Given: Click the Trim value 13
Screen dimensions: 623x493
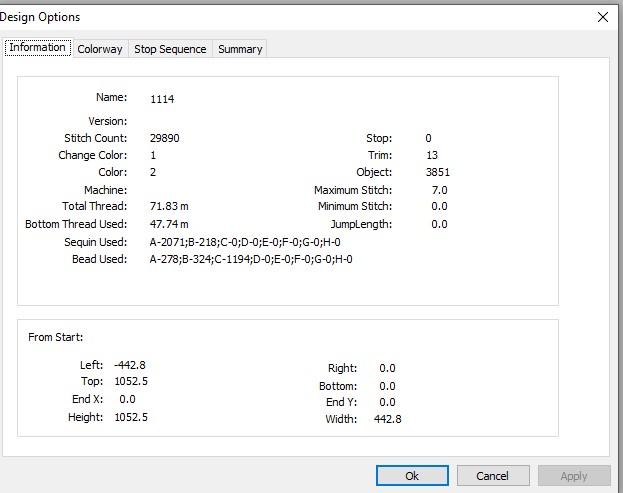Looking at the screenshot, I should pyautogui.click(x=431, y=155).
